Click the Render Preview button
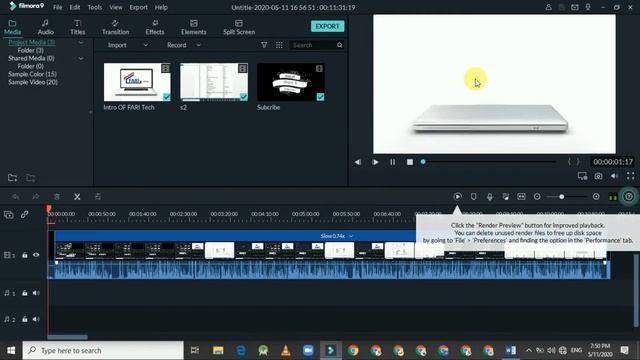The height and width of the screenshot is (360, 640). [x=458, y=197]
